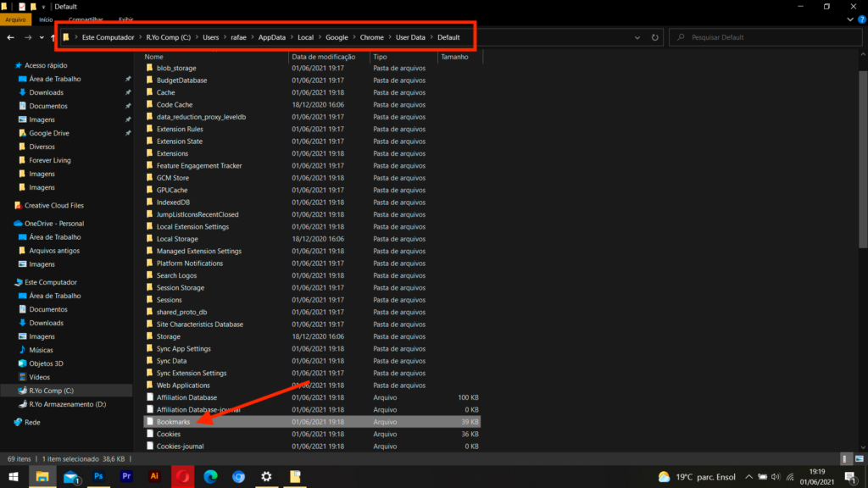Launch Photoshop from the taskbar
868x488 pixels.
98,476
